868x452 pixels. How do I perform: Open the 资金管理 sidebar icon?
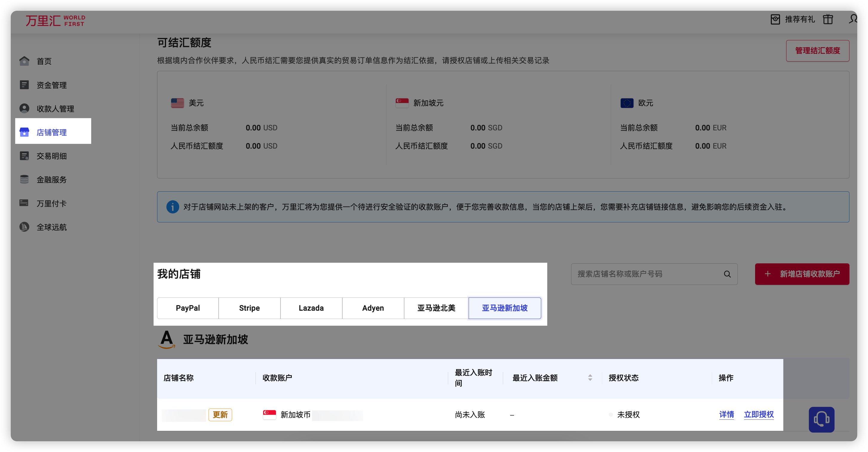tap(24, 85)
